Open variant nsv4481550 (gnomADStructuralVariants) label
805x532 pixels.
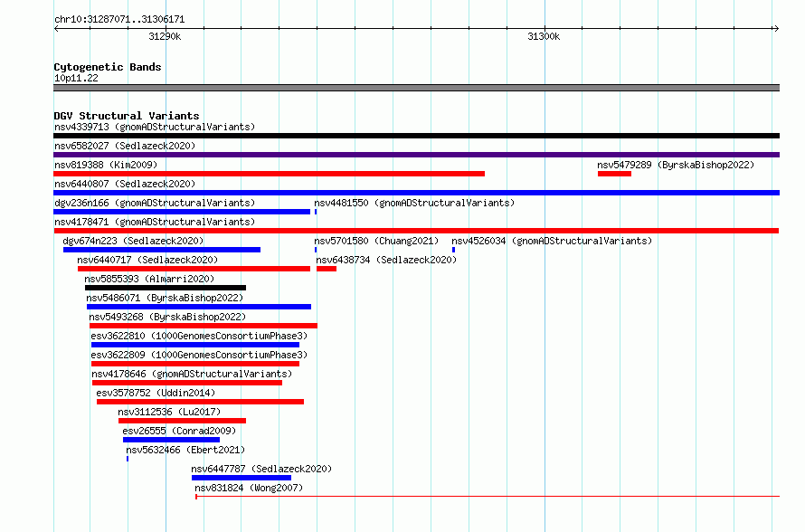click(x=414, y=203)
